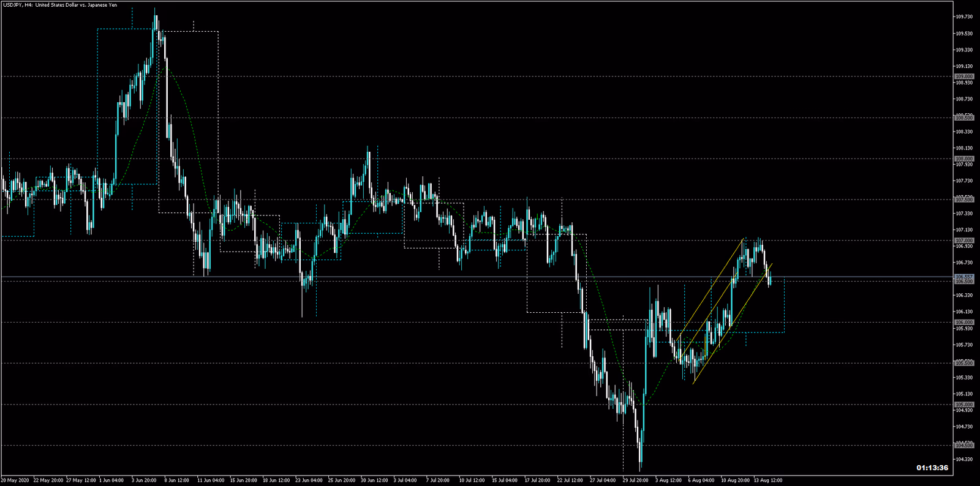Viewport: 980px width, 486px height.
Task: Click the 109.000 level price tag
Action: (x=964, y=77)
